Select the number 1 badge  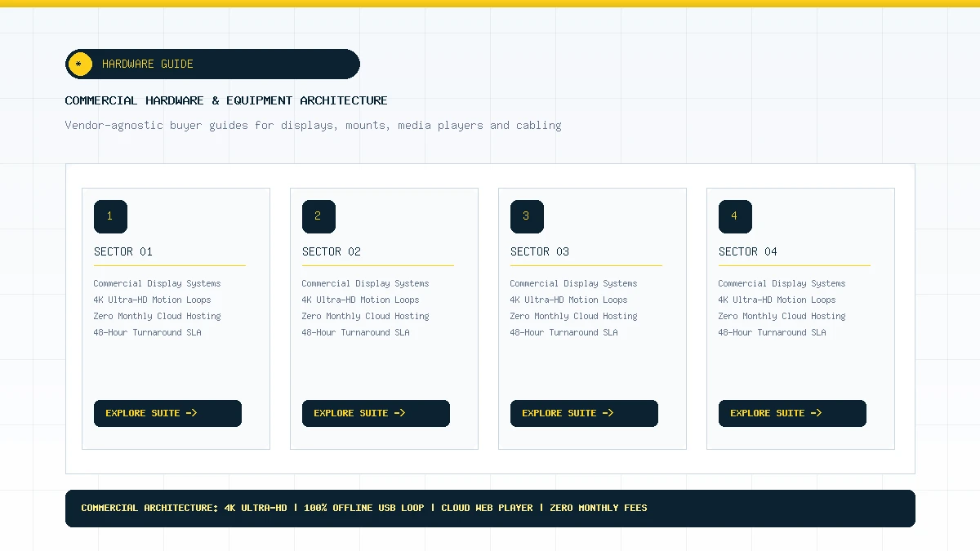click(x=110, y=216)
